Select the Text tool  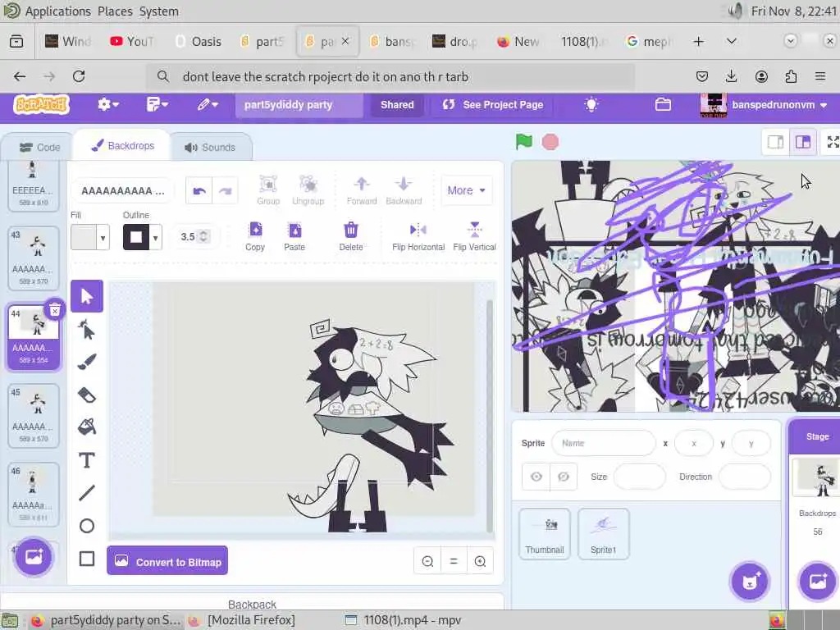point(87,460)
